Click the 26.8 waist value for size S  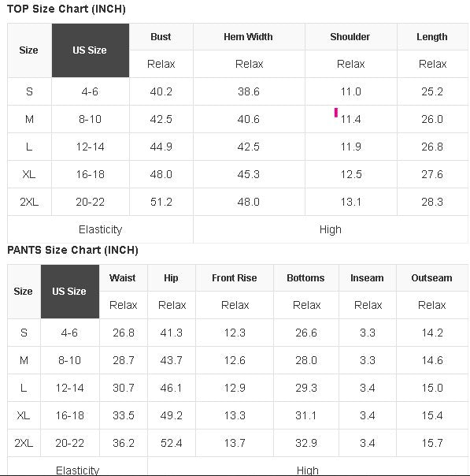[x=124, y=333]
